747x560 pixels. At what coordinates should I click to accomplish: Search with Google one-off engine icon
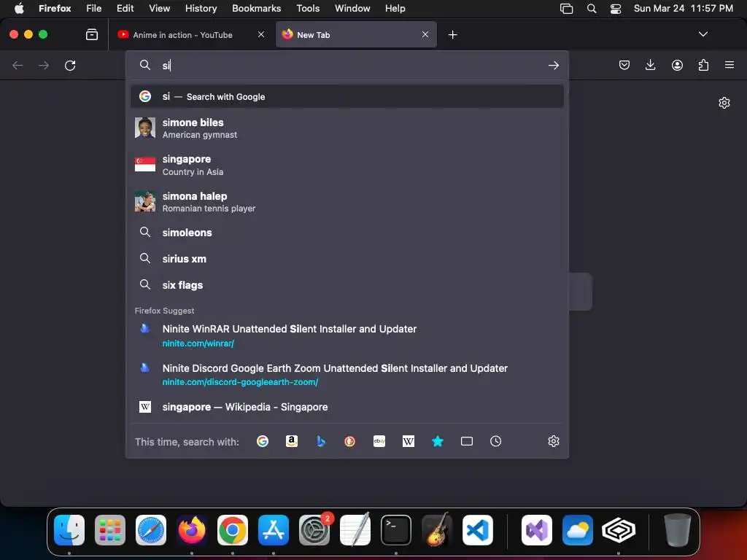pos(263,441)
